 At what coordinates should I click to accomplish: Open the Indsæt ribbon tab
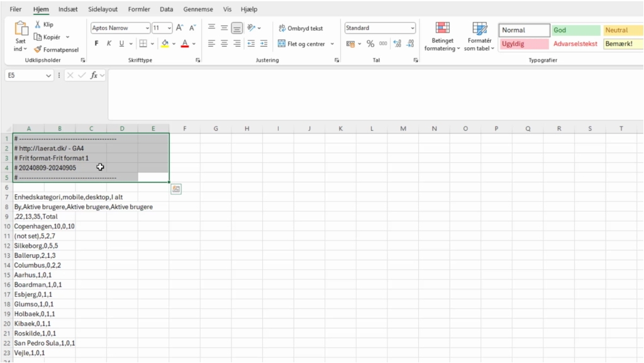(68, 9)
